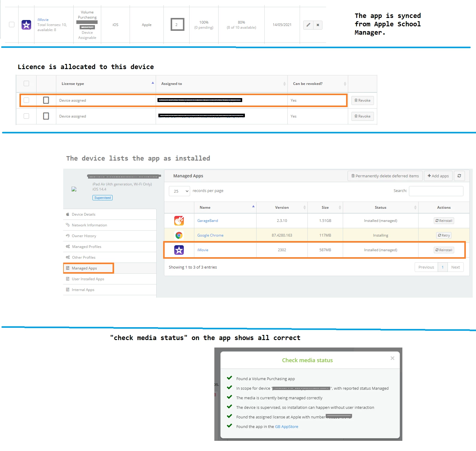Click checkmark beside Found the app in the GB AppStore
Screen dimensions: 476x451
click(x=230, y=426)
